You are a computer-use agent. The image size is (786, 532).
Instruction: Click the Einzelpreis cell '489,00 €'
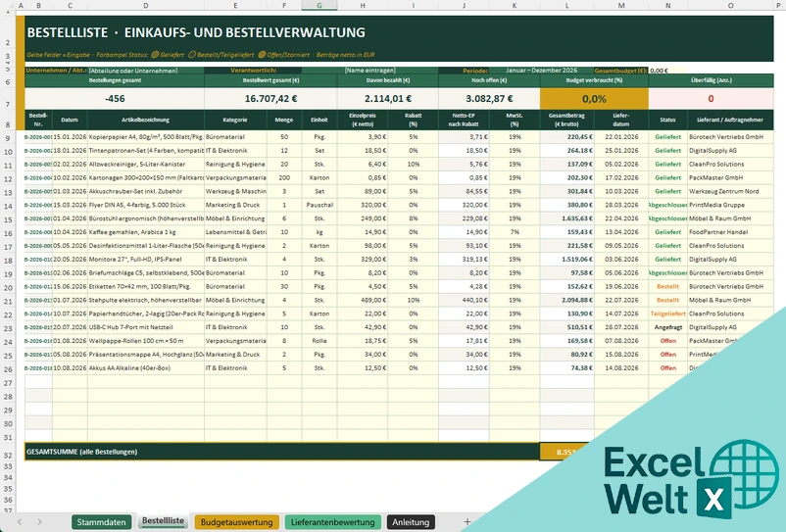coord(363,300)
